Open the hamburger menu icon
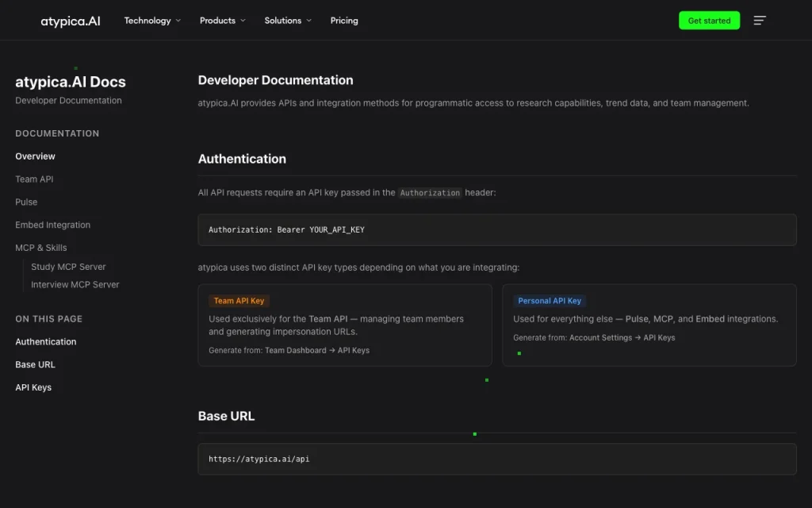812x508 pixels. pyautogui.click(x=759, y=20)
